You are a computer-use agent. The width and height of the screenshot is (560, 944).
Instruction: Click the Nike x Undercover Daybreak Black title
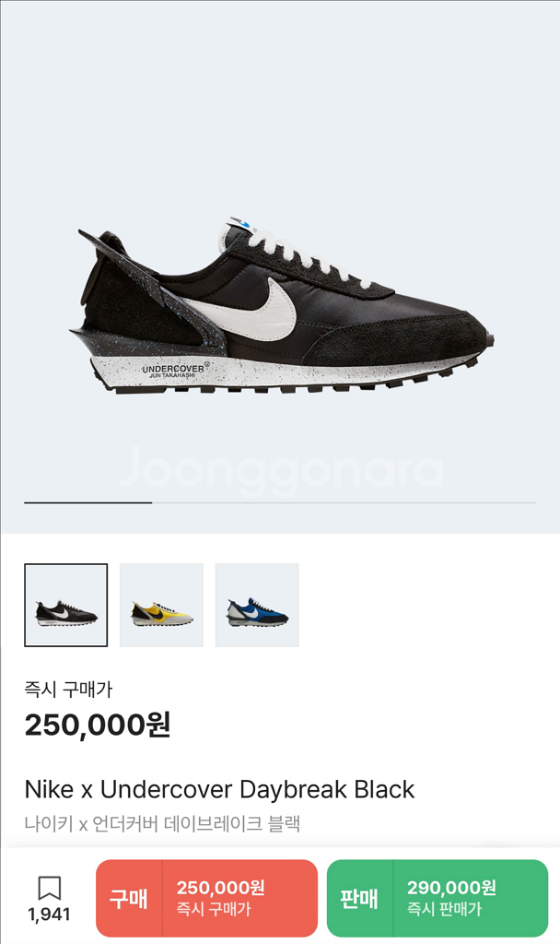tap(219, 789)
